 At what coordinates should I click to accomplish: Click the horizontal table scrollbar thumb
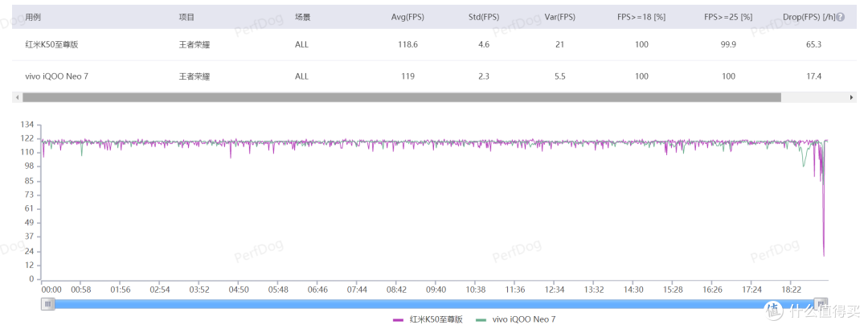(x=401, y=97)
